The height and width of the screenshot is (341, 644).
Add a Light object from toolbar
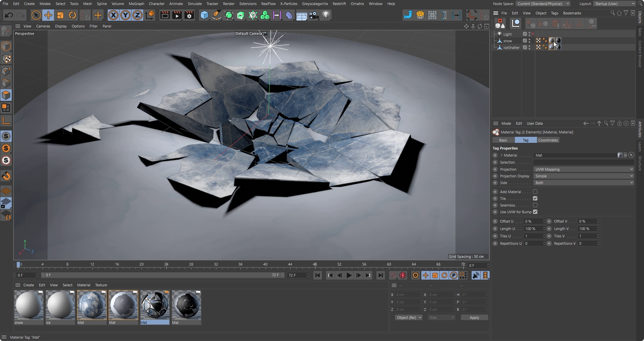click(326, 15)
